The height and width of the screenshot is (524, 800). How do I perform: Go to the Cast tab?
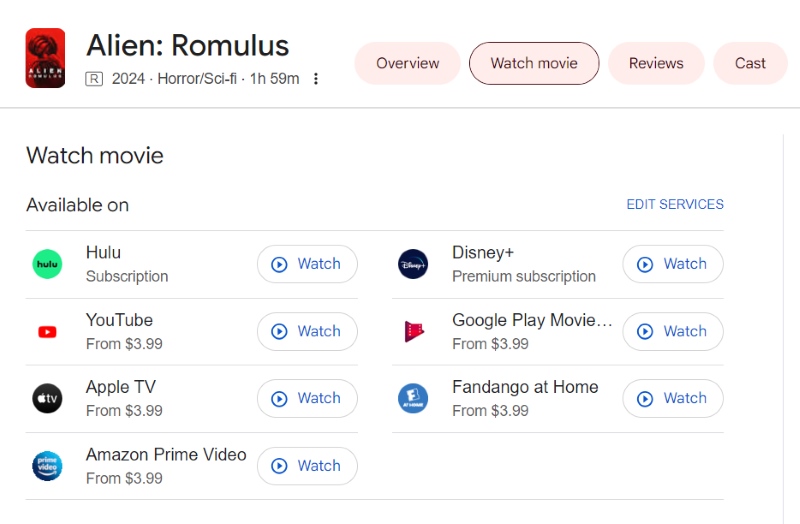pos(750,63)
